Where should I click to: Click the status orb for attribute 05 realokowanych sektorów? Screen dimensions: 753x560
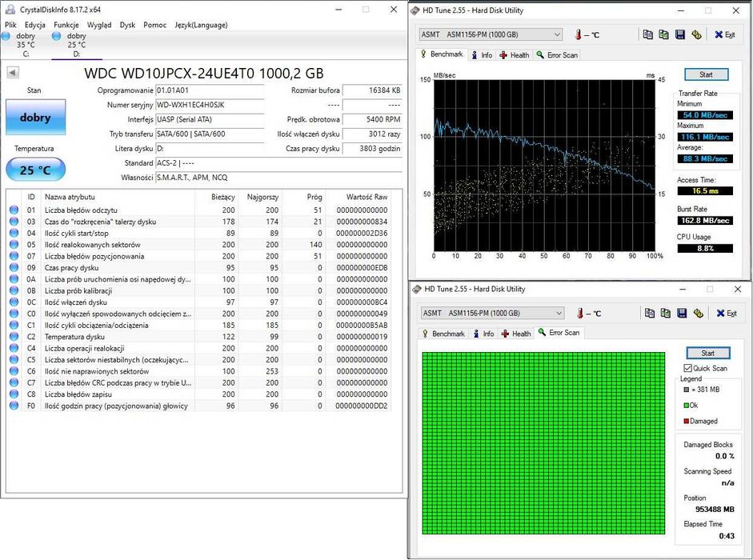14,245
